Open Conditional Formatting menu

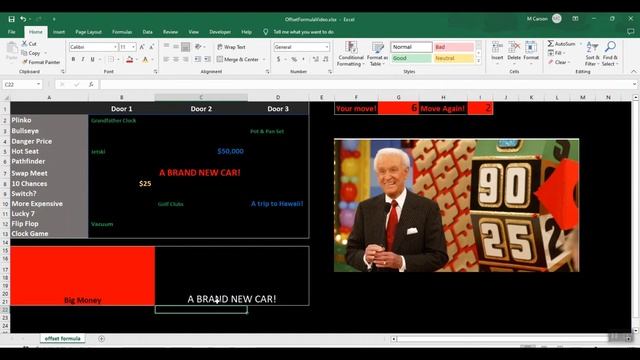[351, 53]
